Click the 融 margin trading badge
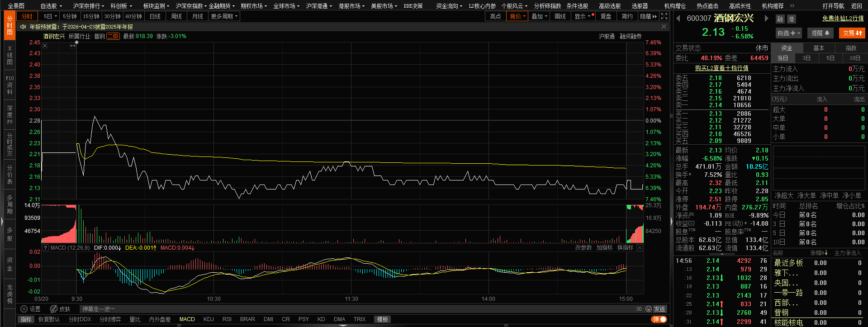Image resolution: width=868 pixels, height=327 pixels. click(780, 19)
